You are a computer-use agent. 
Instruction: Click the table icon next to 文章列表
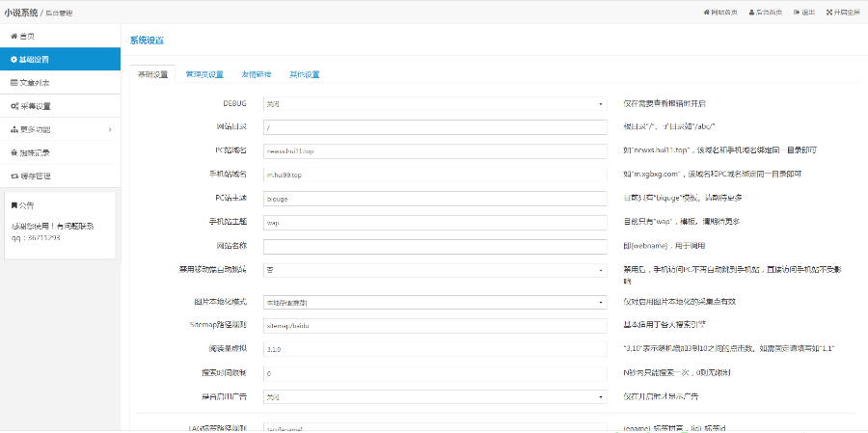(14, 83)
